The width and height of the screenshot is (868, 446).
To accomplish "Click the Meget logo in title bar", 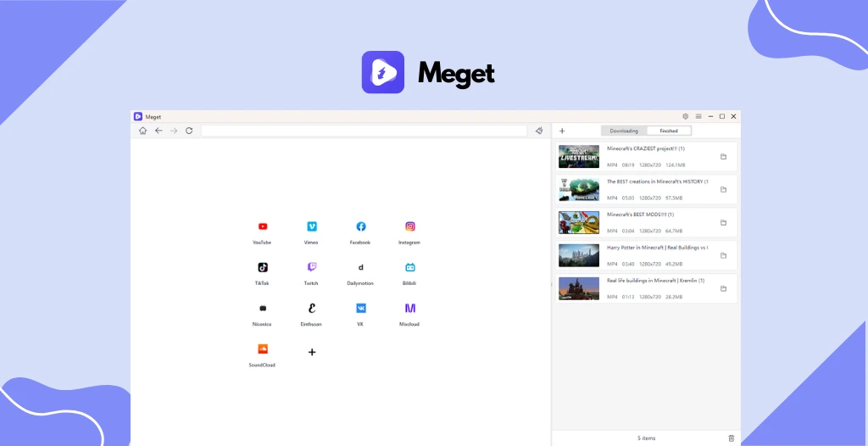I will pyautogui.click(x=138, y=116).
